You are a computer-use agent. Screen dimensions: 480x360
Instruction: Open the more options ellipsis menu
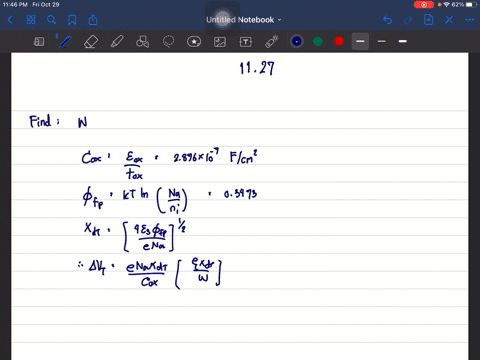470,20
